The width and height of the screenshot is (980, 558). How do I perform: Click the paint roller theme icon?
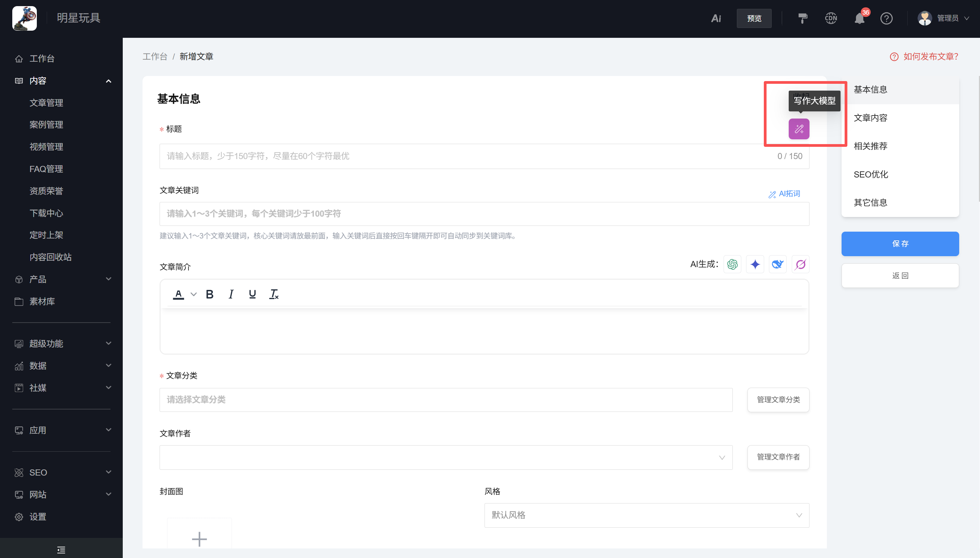pos(802,18)
